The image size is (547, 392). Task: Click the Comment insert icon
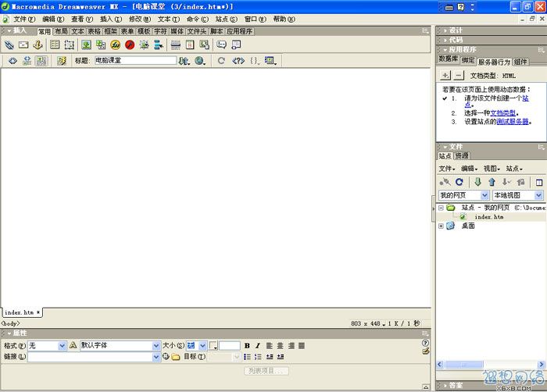[221, 45]
